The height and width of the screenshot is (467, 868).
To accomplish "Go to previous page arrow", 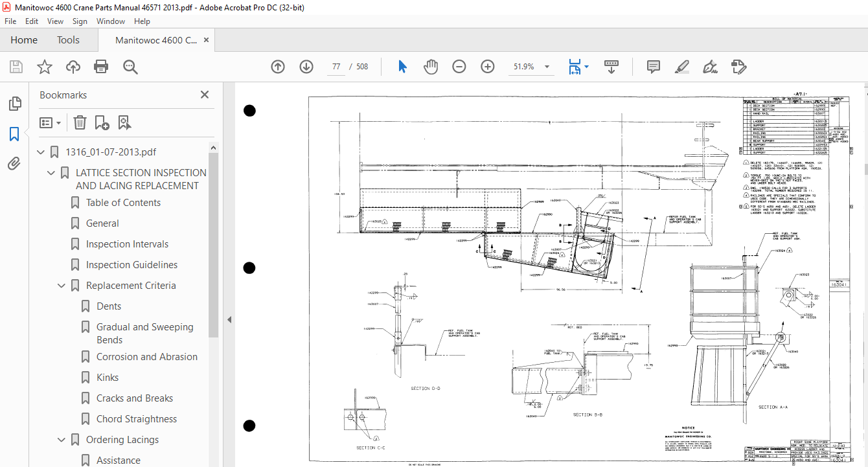I will 278,67.
